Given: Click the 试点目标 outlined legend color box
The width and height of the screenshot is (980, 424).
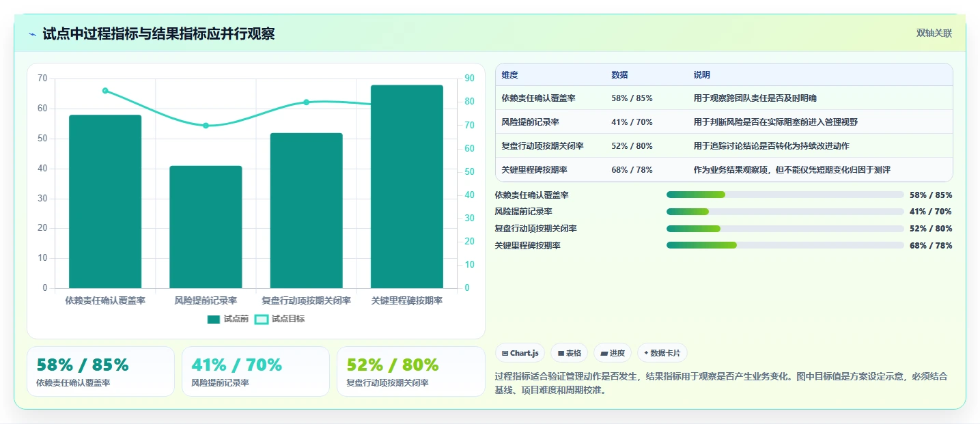Looking at the screenshot, I should pyautogui.click(x=262, y=320).
